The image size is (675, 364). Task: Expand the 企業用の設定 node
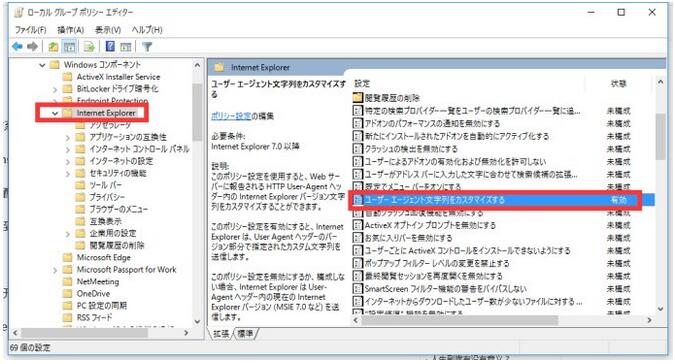pyautogui.click(x=68, y=234)
